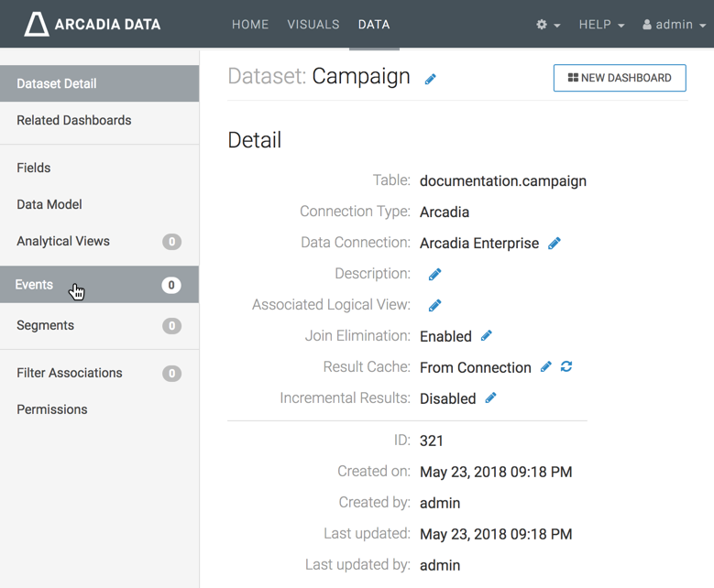
Task: Switch to the Visuals tab
Action: coord(313,25)
